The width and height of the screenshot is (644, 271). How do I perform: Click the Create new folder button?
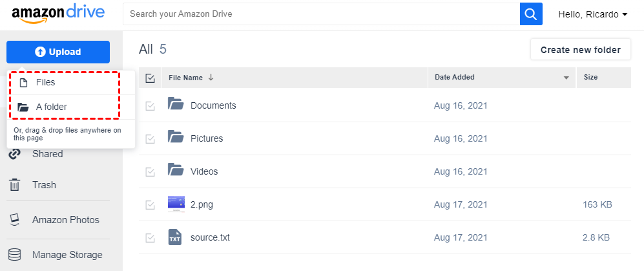(580, 50)
